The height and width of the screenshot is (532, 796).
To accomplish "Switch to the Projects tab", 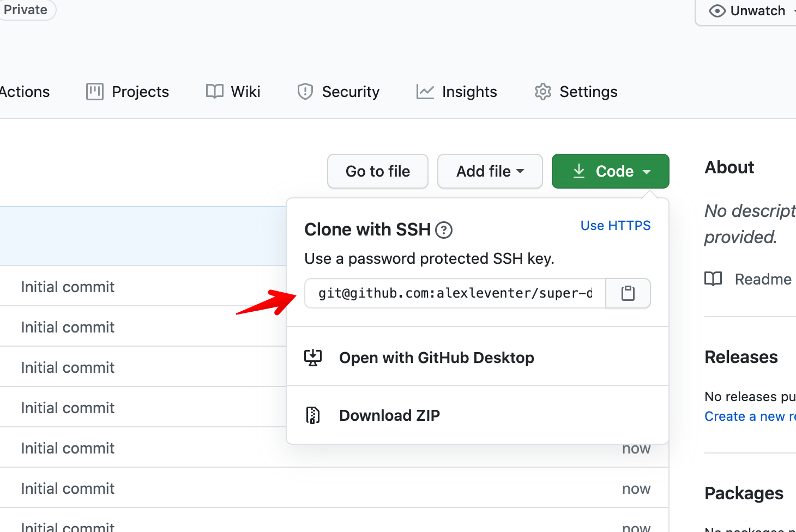I will (x=128, y=92).
